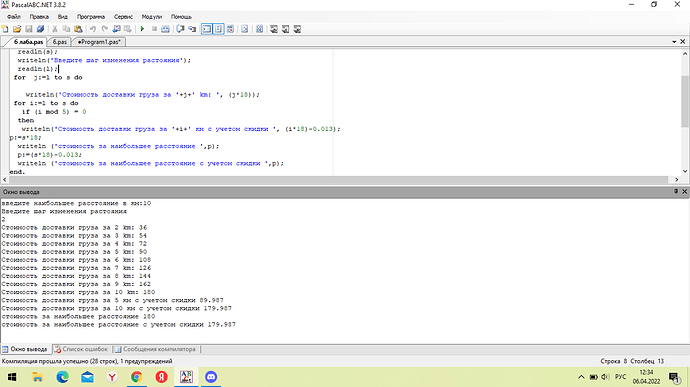Open the Сервис menu
Image resolution: width=690 pixels, height=387 pixels.
pos(123,17)
